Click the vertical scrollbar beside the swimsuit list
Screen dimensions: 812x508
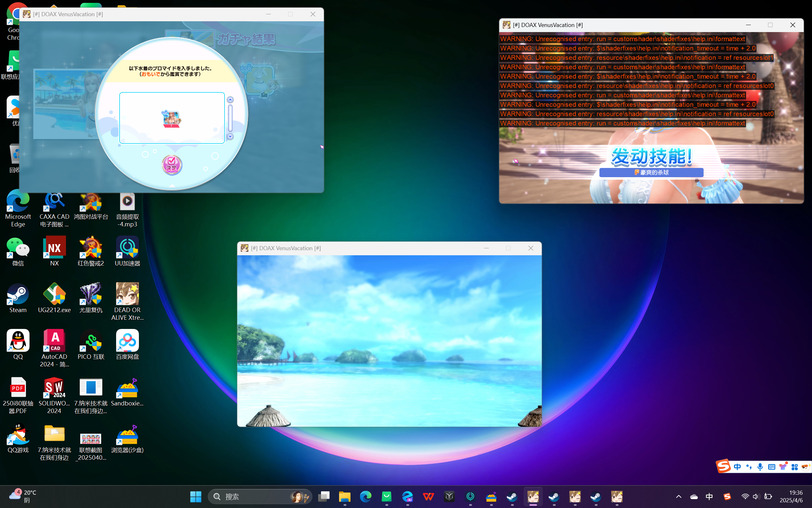pyautogui.click(x=230, y=118)
